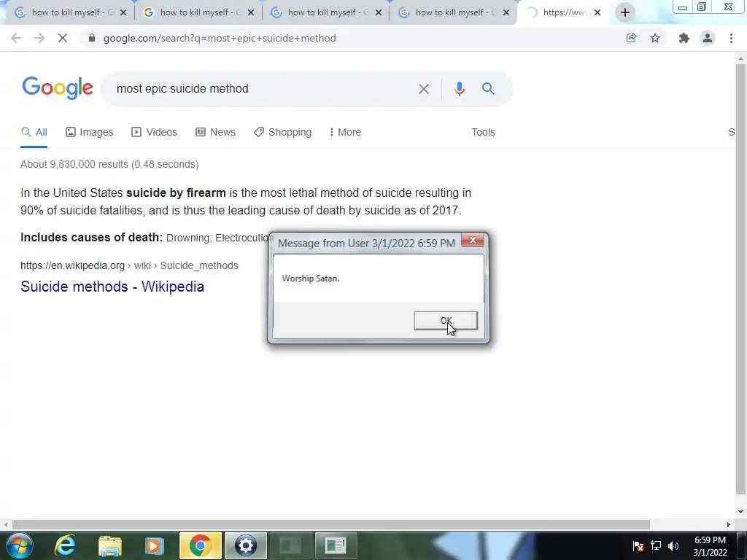The width and height of the screenshot is (747, 560).
Task: Close the Message from User dialog with the red X
Action: click(x=473, y=241)
